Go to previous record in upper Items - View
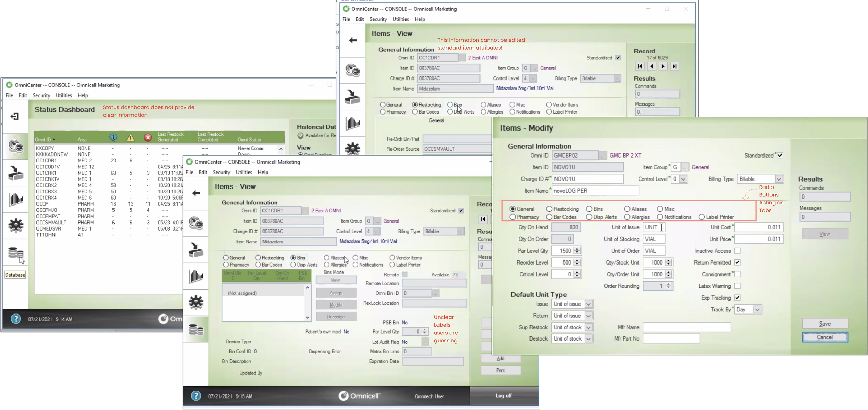The image size is (868, 410). [652, 66]
